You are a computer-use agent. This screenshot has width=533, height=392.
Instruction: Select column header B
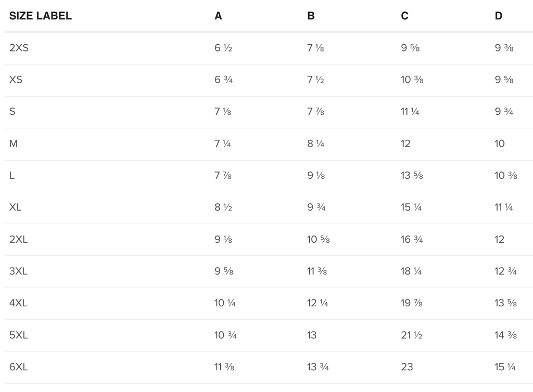[311, 16]
